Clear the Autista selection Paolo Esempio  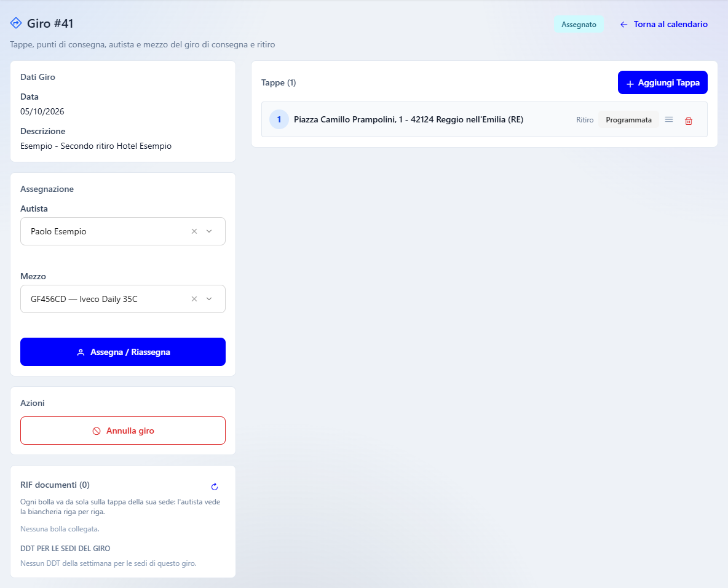(x=194, y=231)
